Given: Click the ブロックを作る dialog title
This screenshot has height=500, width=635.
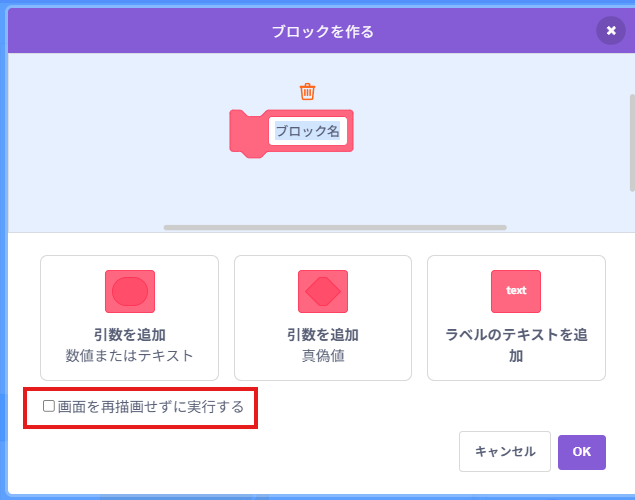Looking at the screenshot, I should point(323,32).
